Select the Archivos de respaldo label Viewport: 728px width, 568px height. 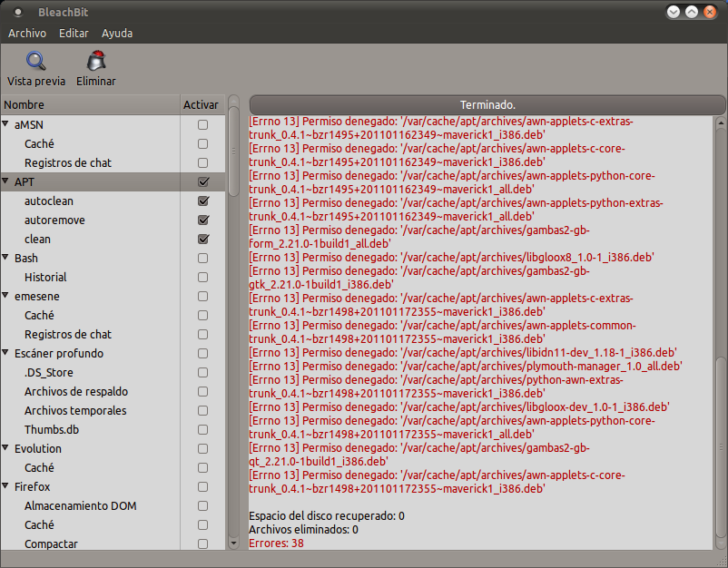click(76, 391)
